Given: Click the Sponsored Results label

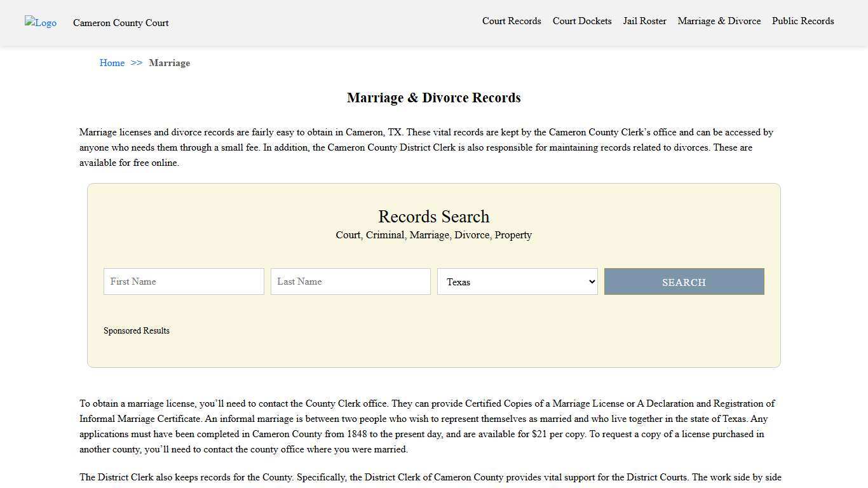Looking at the screenshot, I should click(x=137, y=330).
